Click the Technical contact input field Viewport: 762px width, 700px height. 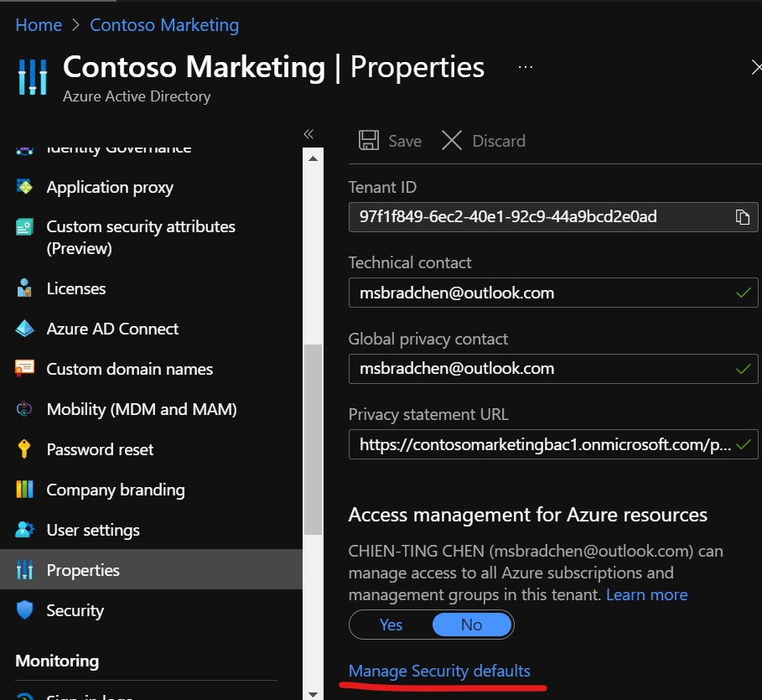point(553,293)
